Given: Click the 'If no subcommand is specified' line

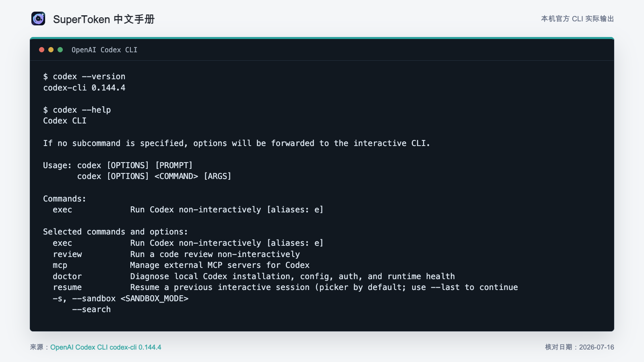Looking at the screenshot, I should coord(237,143).
